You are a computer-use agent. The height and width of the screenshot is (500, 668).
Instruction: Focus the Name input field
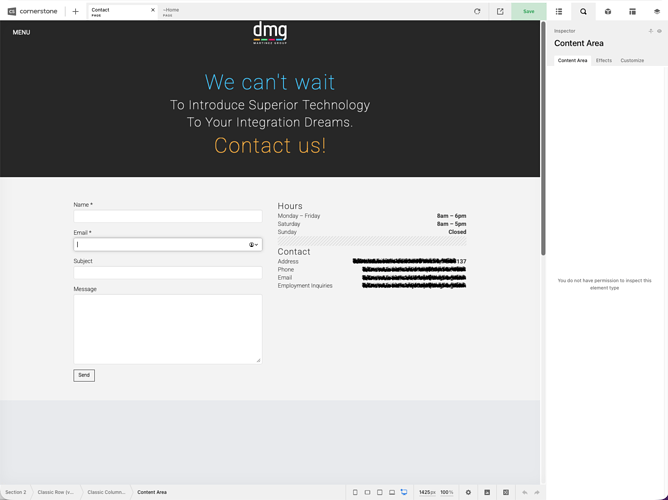(168, 216)
